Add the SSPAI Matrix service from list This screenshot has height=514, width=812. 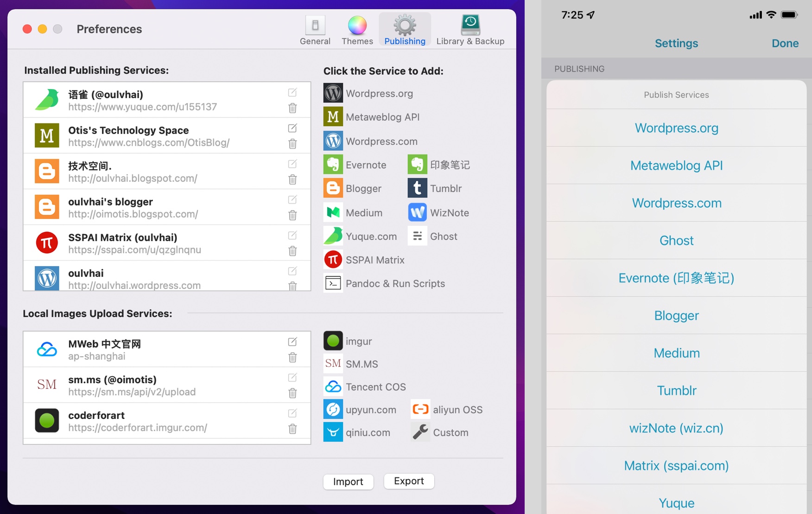[364, 260]
